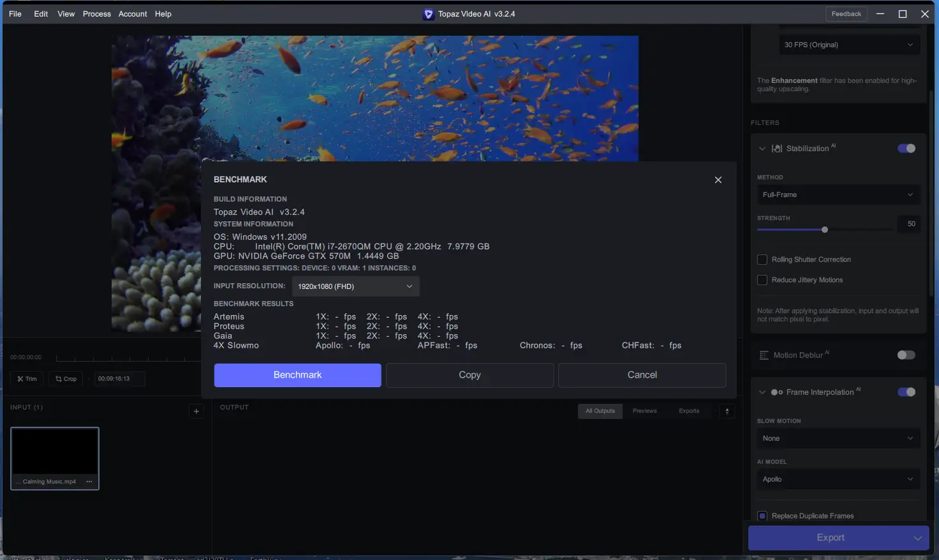Click the Benchmark button
This screenshot has height=560, width=939.
tap(297, 375)
